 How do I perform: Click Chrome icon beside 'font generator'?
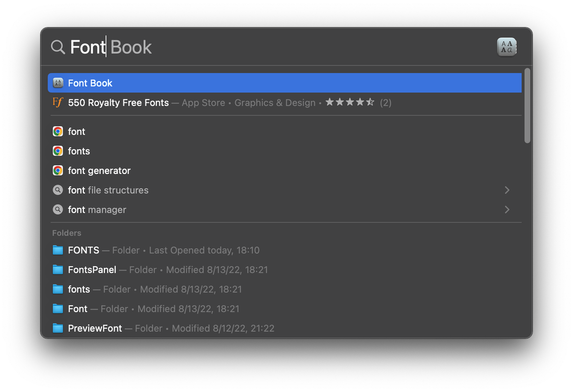(x=58, y=171)
